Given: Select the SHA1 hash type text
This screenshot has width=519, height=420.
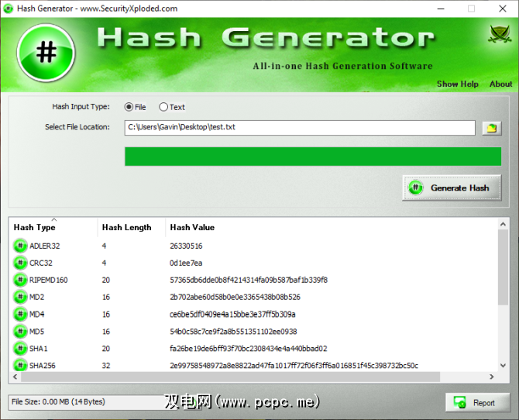Looking at the screenshot, I should [x=39, y=349].
